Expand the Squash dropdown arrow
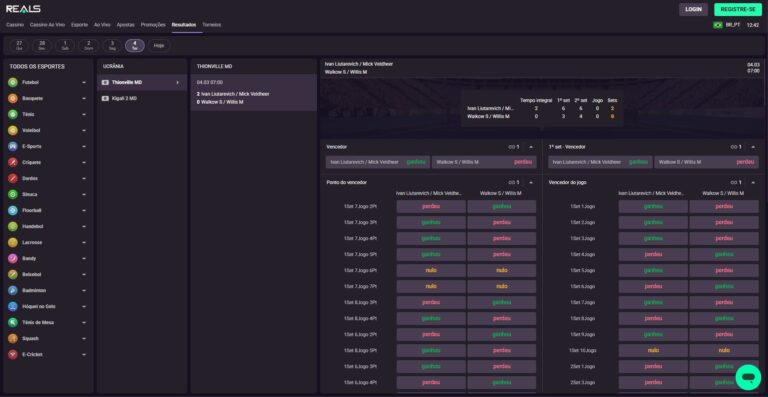Image resolution: width=768 pixels, height=397 pixels. (x=84, y=338)
